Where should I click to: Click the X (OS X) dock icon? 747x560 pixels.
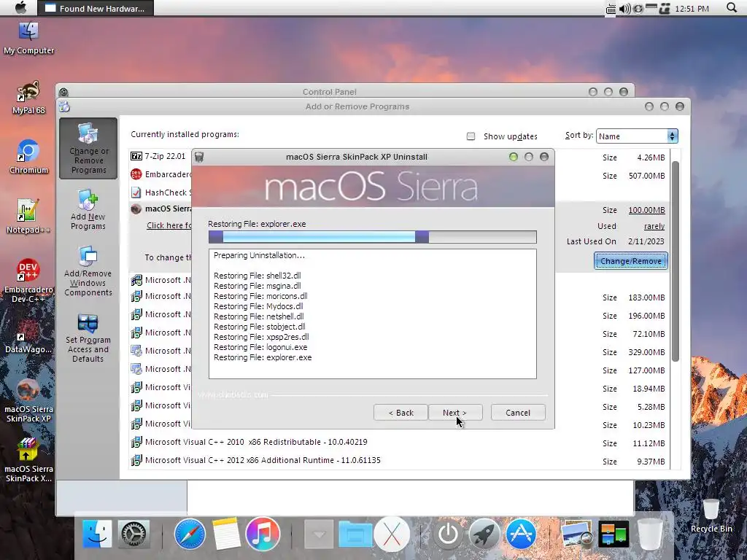[392, 534]
